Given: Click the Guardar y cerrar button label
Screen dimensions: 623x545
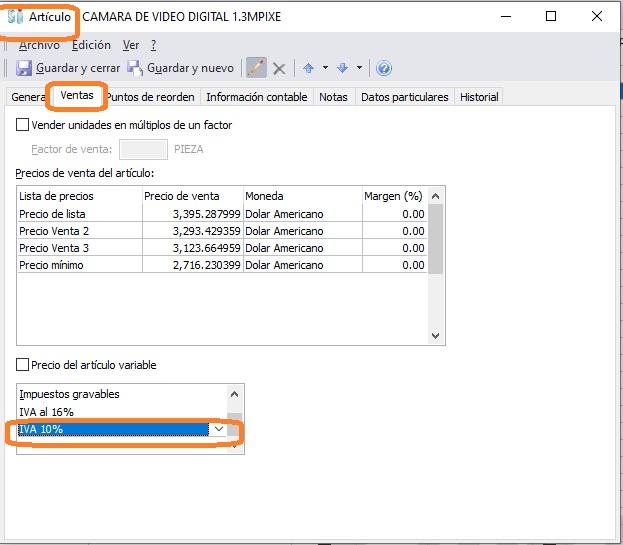Looking at the screenshot, I should (78, 68).
